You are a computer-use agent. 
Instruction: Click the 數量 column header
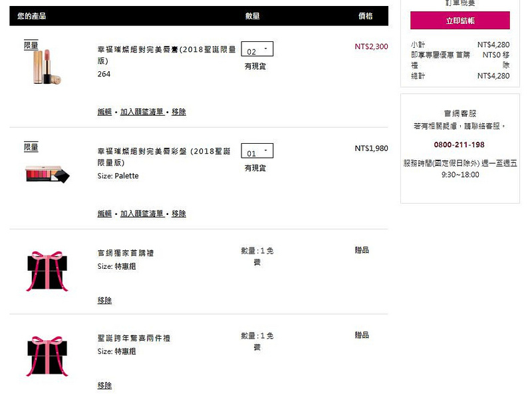(253, 16)
